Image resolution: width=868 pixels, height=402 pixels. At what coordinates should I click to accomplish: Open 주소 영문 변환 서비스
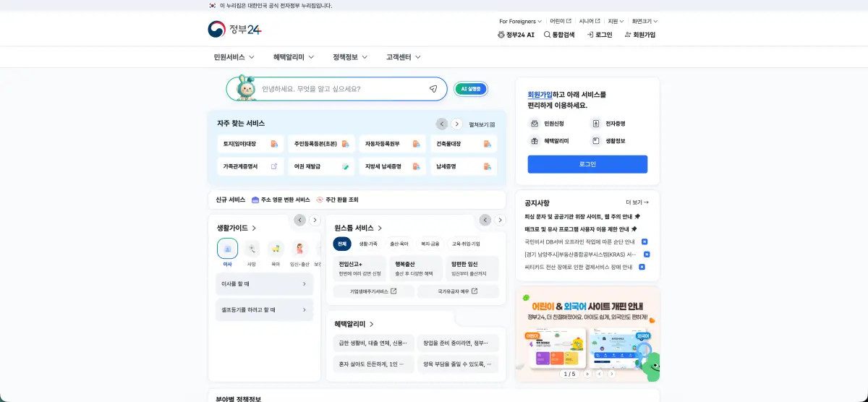pyautogui.click(x=281, y=200)
